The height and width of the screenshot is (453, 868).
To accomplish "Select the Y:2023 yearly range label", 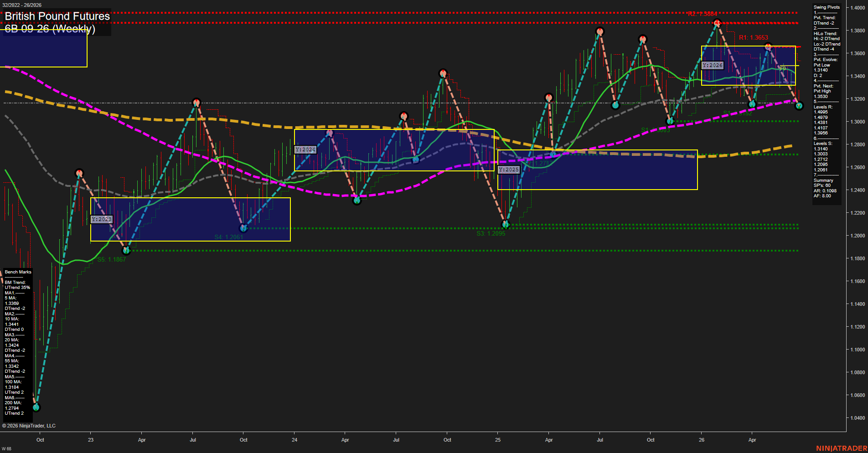I will [x=101, y=219].
